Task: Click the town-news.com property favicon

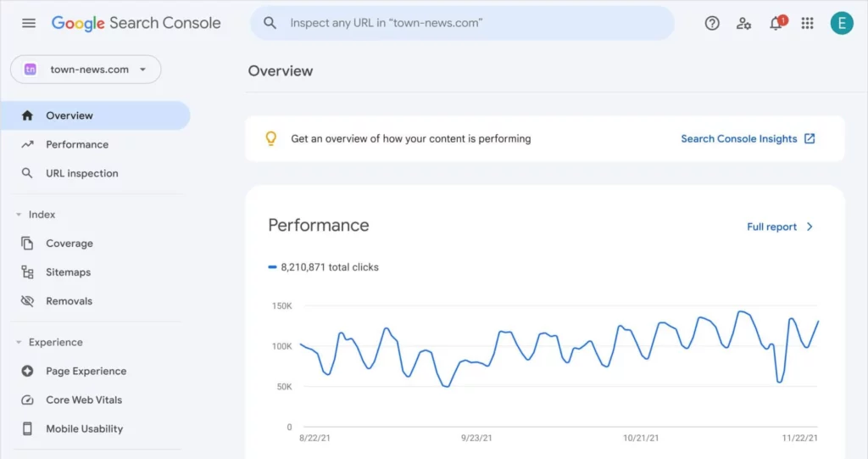Action: (x=31, y=70)
